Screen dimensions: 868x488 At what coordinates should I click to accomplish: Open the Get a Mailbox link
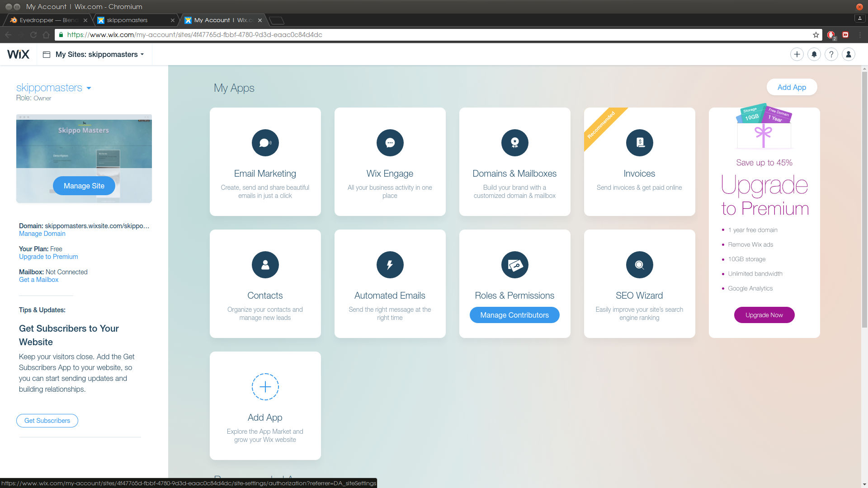coord(38,280)
